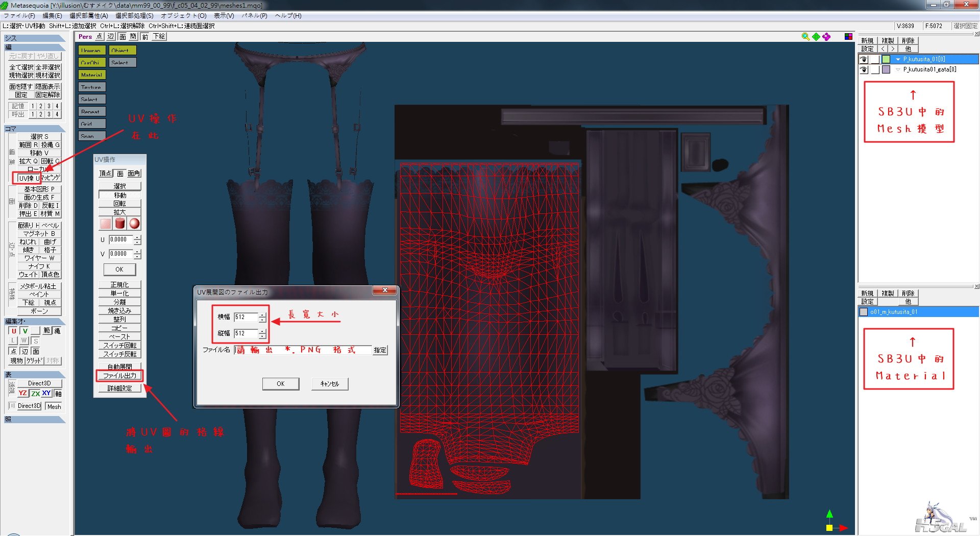Expand the P_kutusita01_gata[0] tree triangle
Image resolution: width=980 pixels, height=536 pixels.
tap(898, 69)
